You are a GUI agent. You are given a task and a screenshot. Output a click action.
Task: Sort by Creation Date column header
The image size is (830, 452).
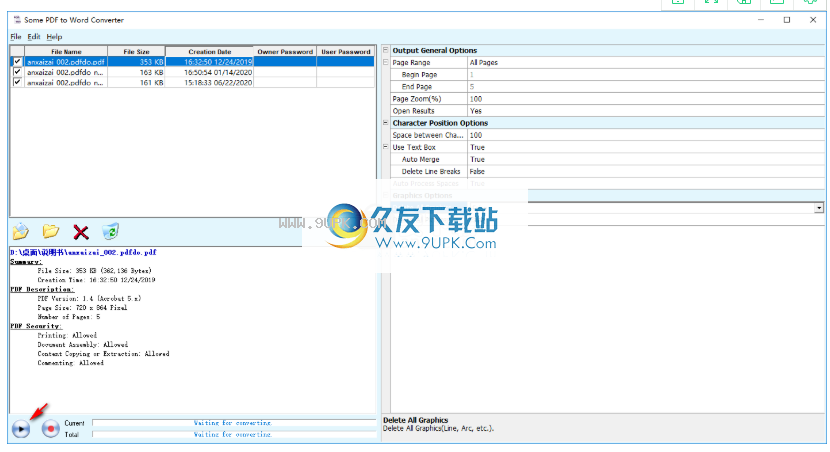210,51
